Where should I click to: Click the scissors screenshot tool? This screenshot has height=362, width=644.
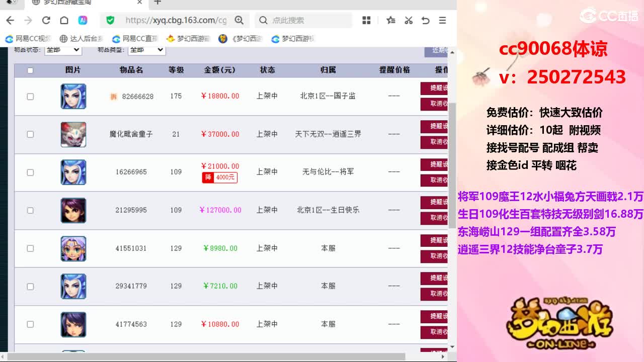409,20
